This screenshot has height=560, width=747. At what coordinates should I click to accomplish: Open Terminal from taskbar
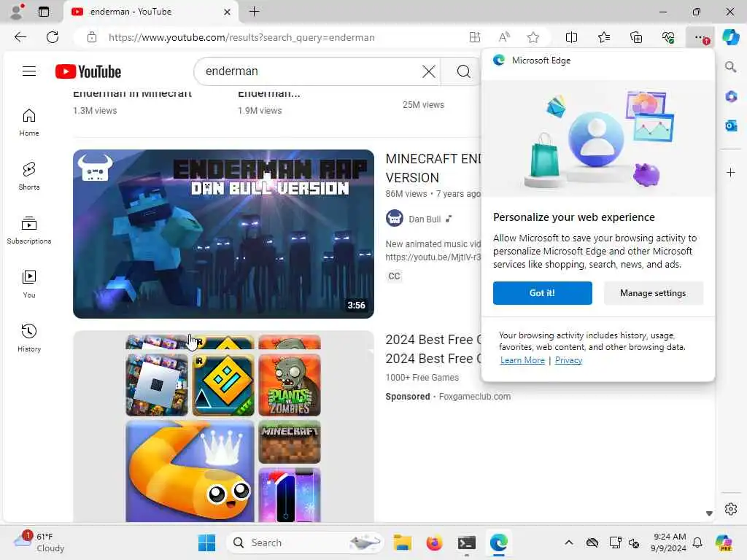(x=466, y=542)
